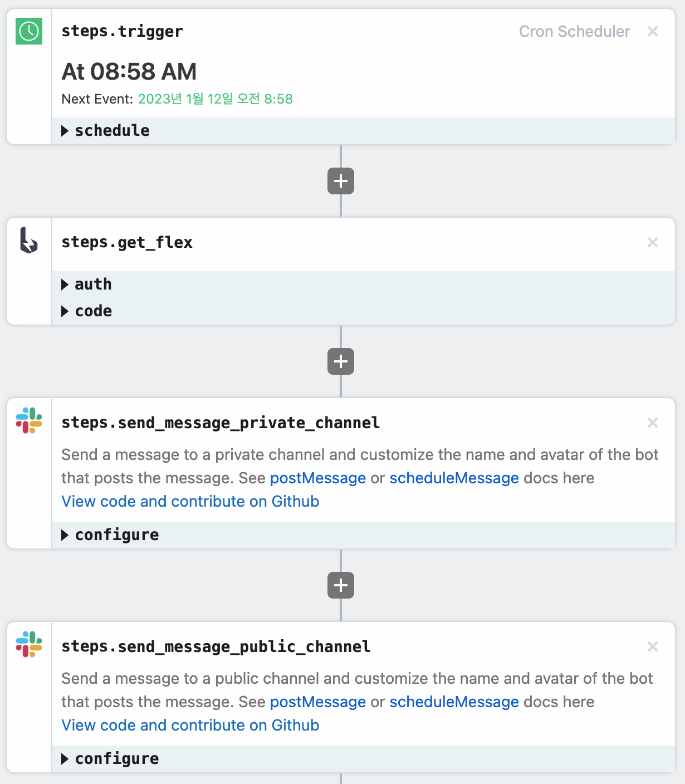Open Github link in private channel step
685x784 pixels.
point(190,502)
